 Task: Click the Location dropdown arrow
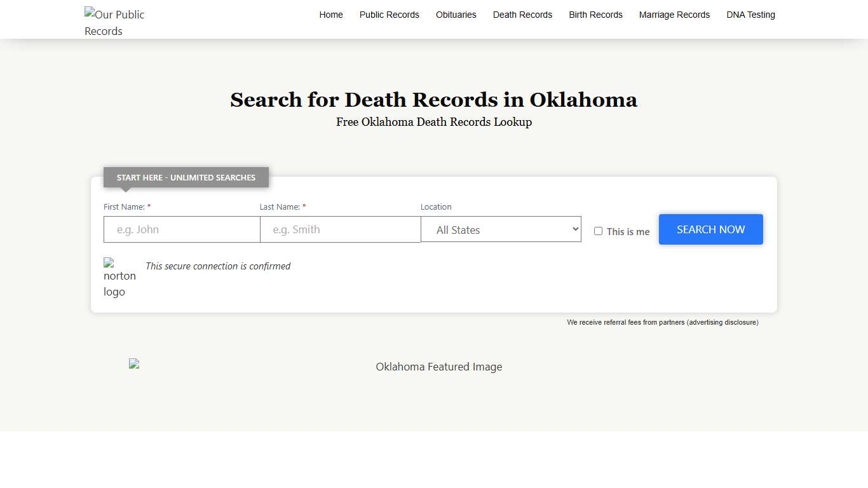[x=575, y=229]
